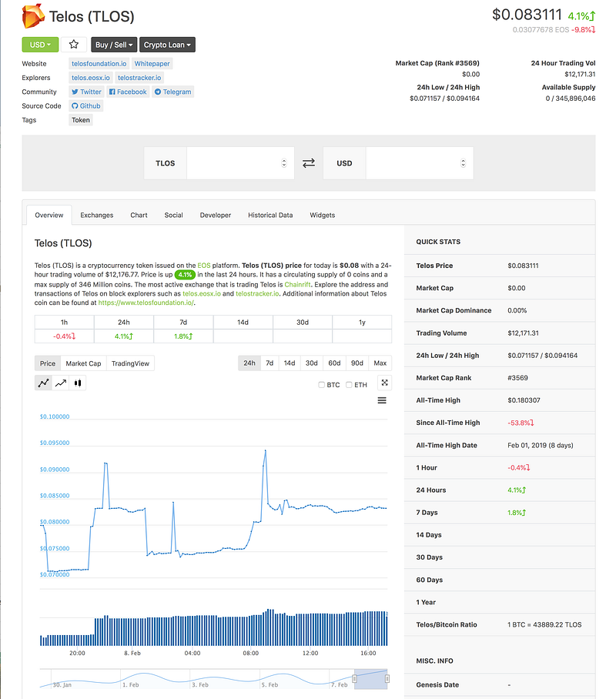Swap TLOS and USD with the arrows icon
Viewport: 616px width, 699px height.
pyautogui.click(x=309, y=163)
